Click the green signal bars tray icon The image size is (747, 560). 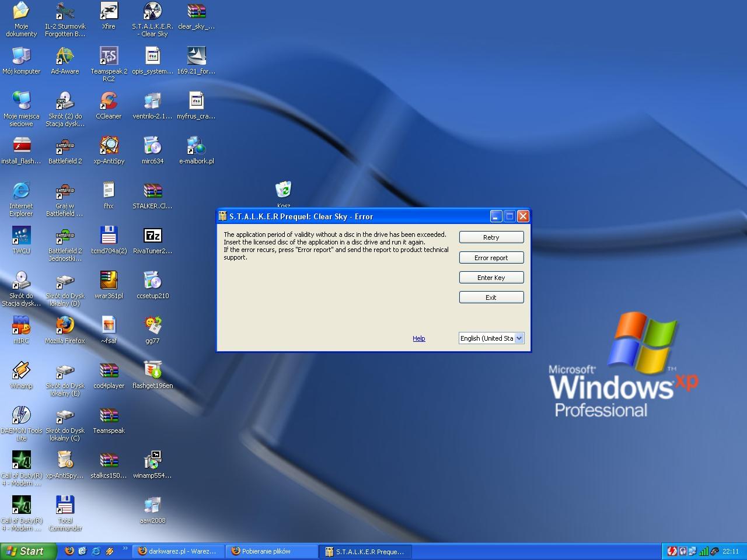(x=703, y=551)
